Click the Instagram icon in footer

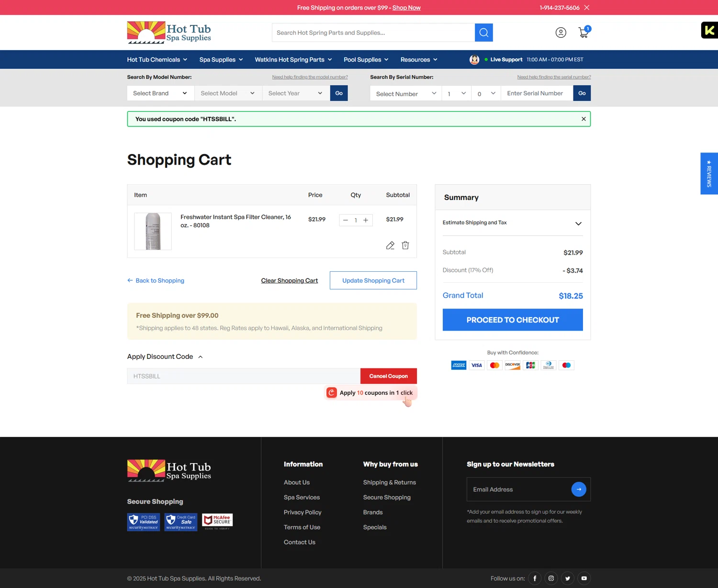pos(551,578)
